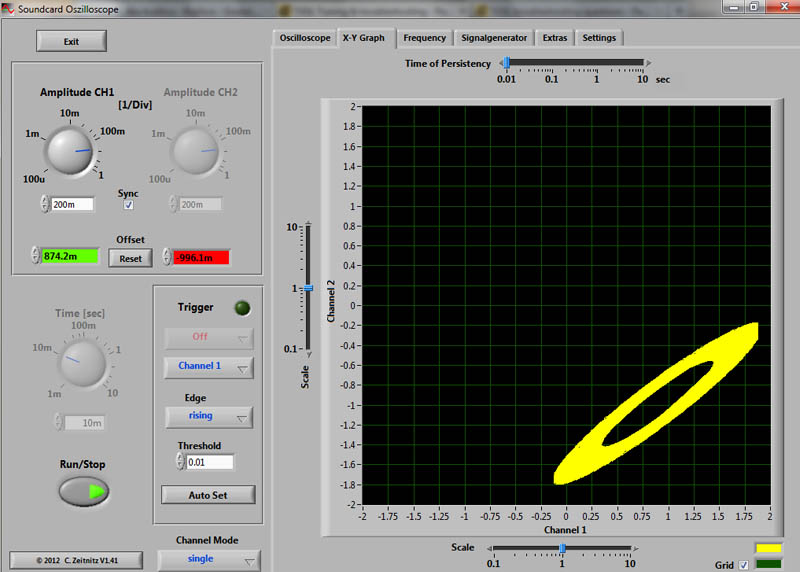Click the Exit button
The image size is (800, 572).
pos(71,41)
